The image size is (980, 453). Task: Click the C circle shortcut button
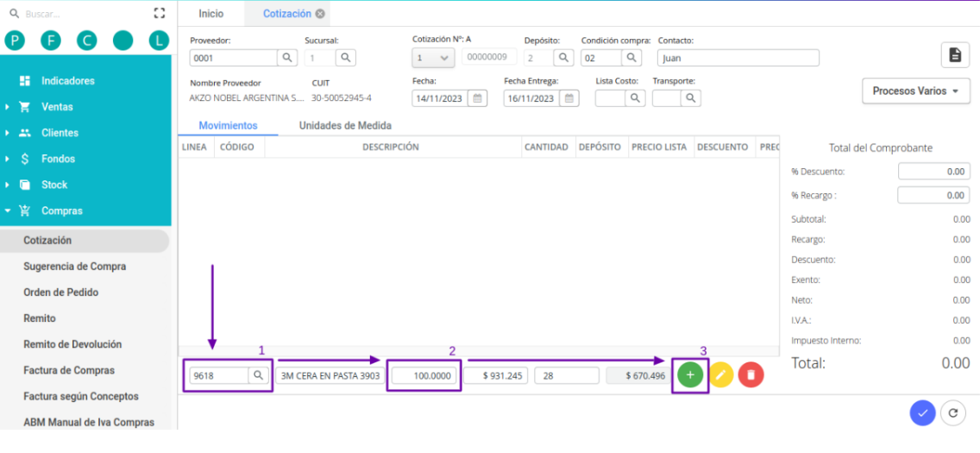[x=87, y=41]
